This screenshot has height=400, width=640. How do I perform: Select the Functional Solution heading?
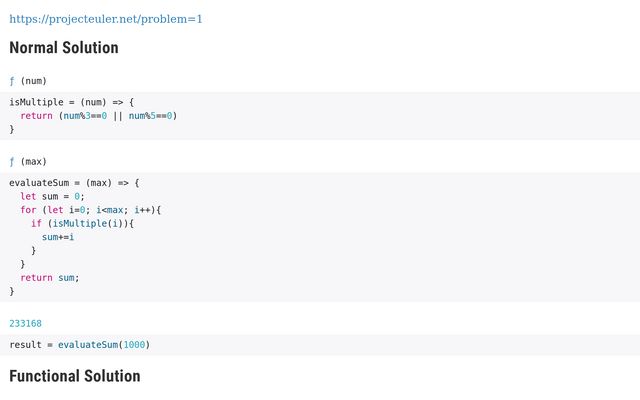[75, 376]
